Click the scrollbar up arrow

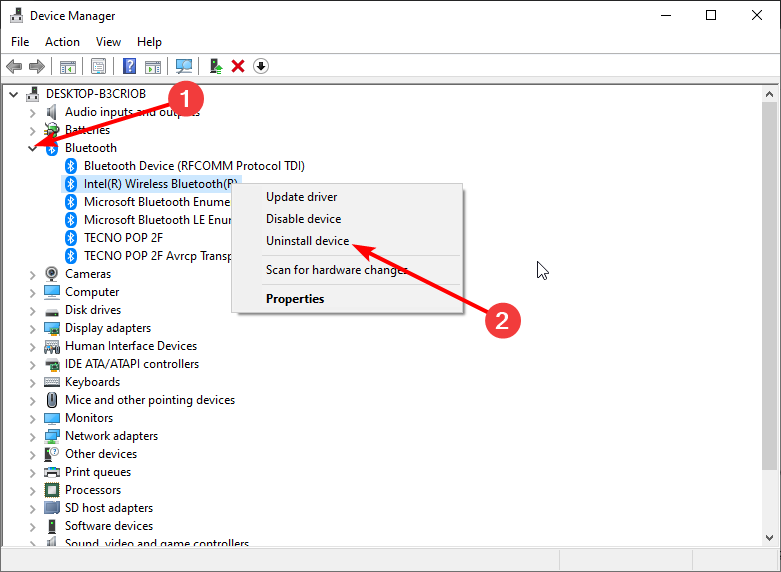coord(770,94)
